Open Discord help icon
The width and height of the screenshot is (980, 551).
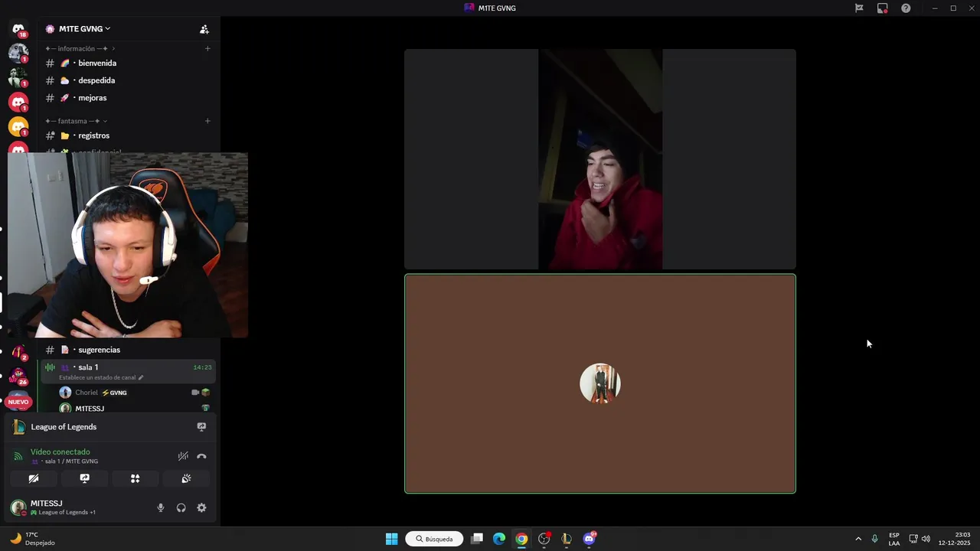point(906,8)
